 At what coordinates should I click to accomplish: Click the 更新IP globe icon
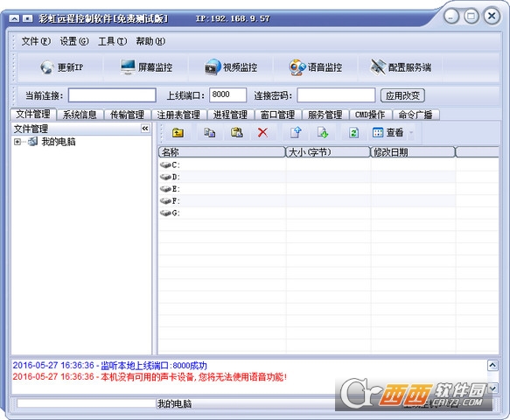pos(47,67)
